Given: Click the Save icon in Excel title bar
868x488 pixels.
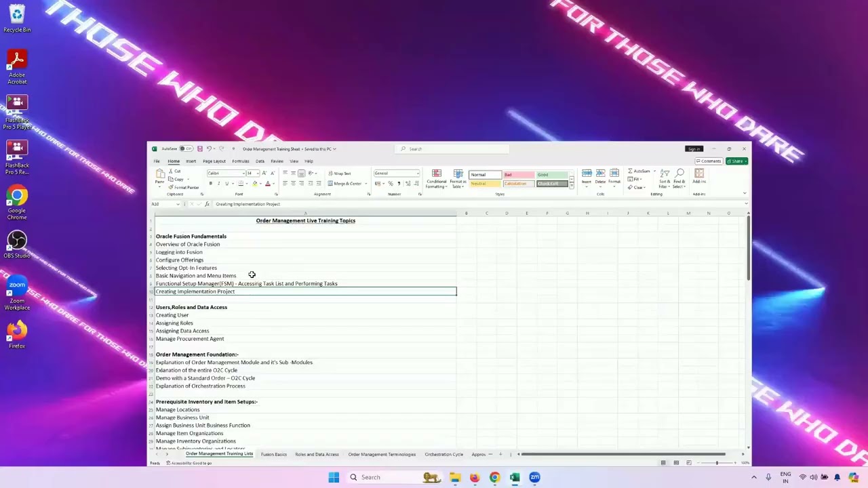Looking at the screenshot, I should click(x=199, y=148).
